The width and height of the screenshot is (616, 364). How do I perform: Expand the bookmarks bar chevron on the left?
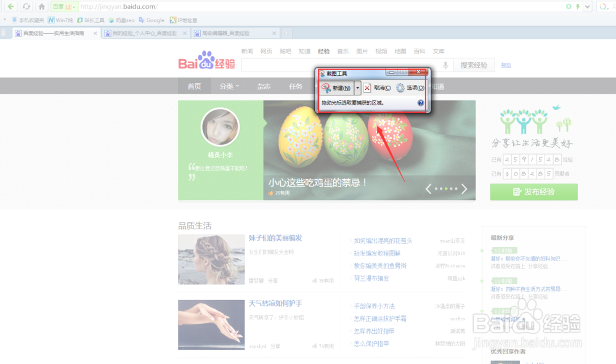click(x=5, y=19)
